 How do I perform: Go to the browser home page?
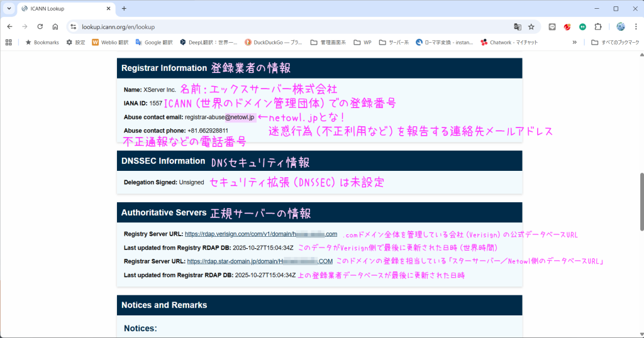(55, 27)
